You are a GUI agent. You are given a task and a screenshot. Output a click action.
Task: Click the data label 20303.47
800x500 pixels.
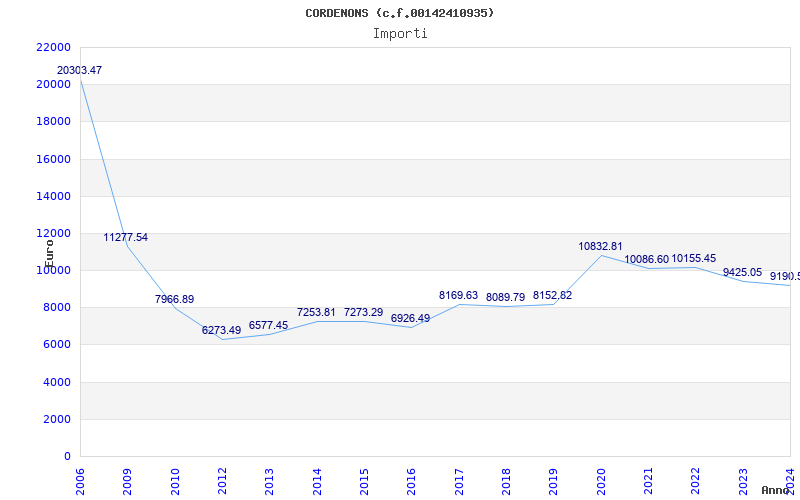click(79, 70)
